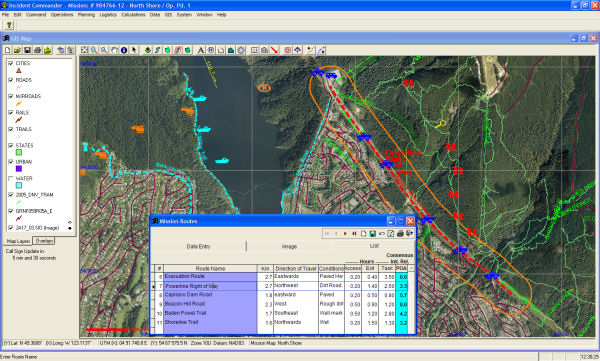Click the Route Name column header
The height and width of the screenshot is (361, 600).
(x=210, y=268)
